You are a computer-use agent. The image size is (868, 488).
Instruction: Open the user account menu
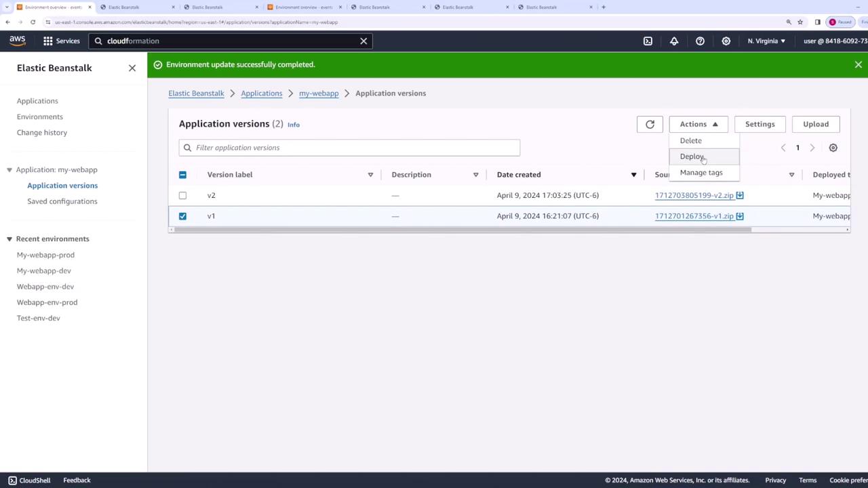click(835, 41)
